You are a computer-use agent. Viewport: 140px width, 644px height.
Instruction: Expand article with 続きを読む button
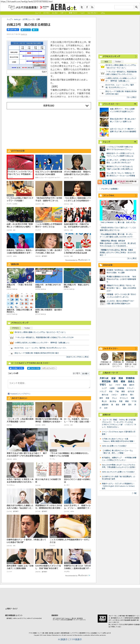[49, 106]
